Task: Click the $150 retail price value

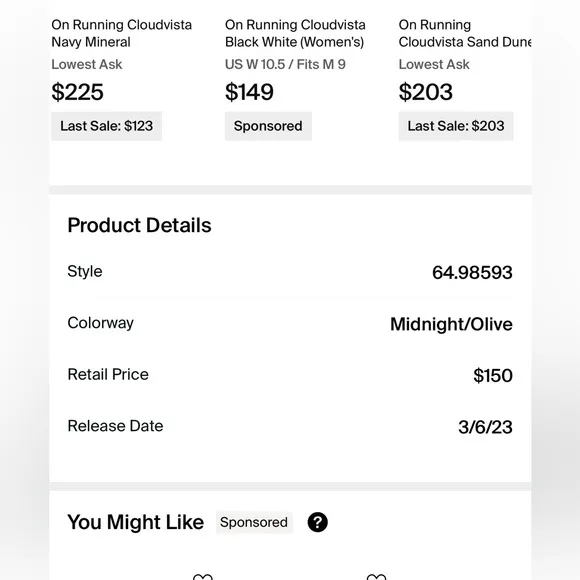Action: pyautogui.click(x=493, y=375)
